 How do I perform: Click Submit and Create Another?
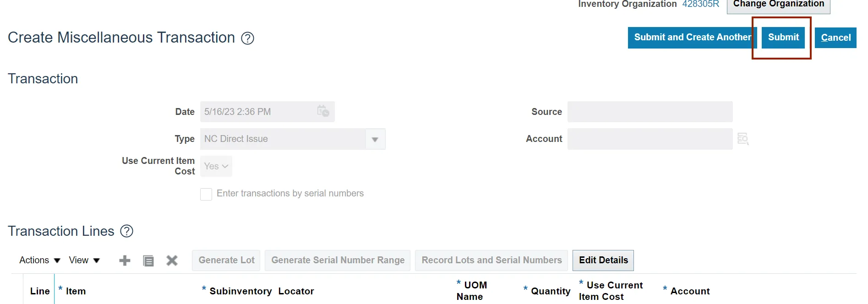692,38
